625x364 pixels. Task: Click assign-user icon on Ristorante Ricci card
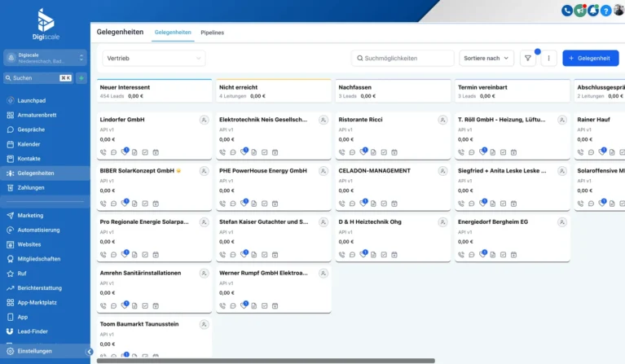click(x=442, y=120)
